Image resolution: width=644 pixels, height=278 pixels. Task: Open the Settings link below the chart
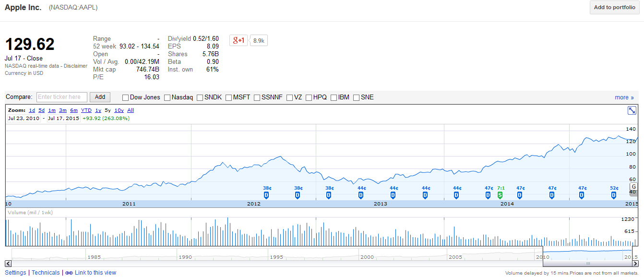pyautogui.click(x=15, y=273)
